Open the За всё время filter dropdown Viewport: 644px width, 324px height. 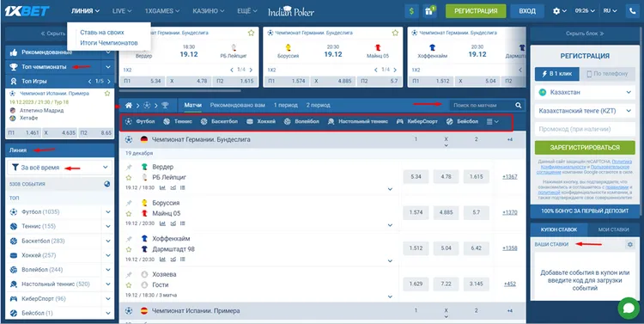(60, 168)
